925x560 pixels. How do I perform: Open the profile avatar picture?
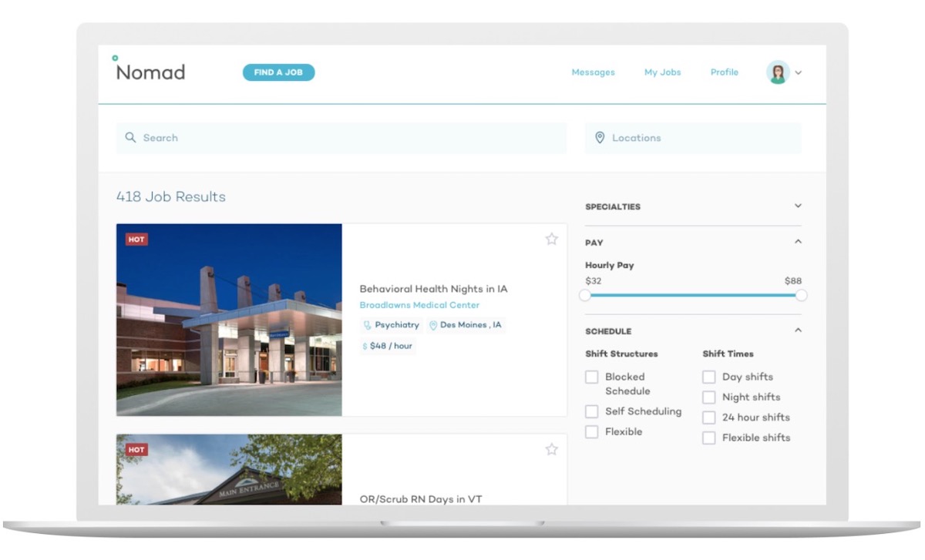[x=779, y=72]
